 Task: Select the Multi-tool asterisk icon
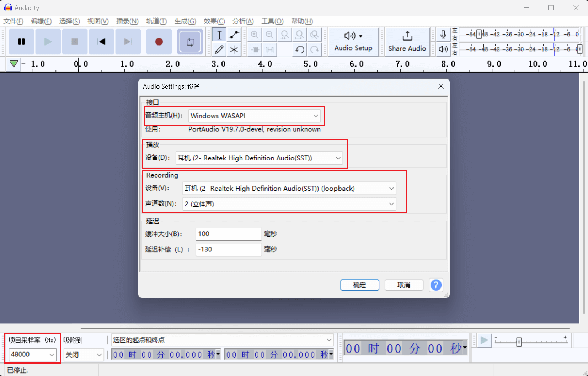[234, 49]
